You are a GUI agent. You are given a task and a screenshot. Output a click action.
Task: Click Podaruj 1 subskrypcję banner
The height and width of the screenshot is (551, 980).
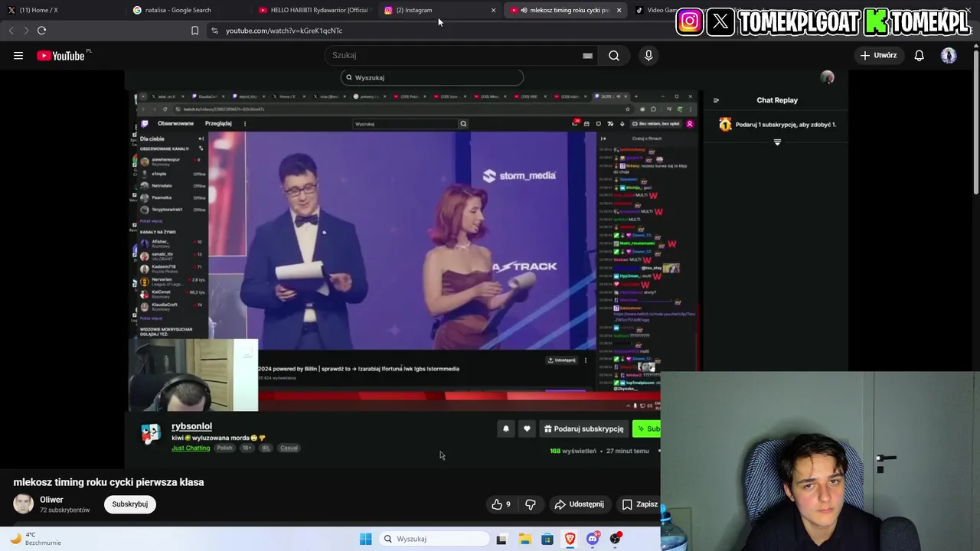(778, 124)
